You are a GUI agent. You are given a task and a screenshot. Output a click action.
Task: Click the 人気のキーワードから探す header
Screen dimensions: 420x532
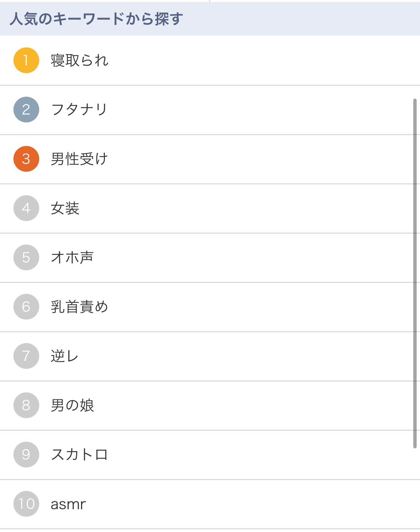click(x=96, y=19)
